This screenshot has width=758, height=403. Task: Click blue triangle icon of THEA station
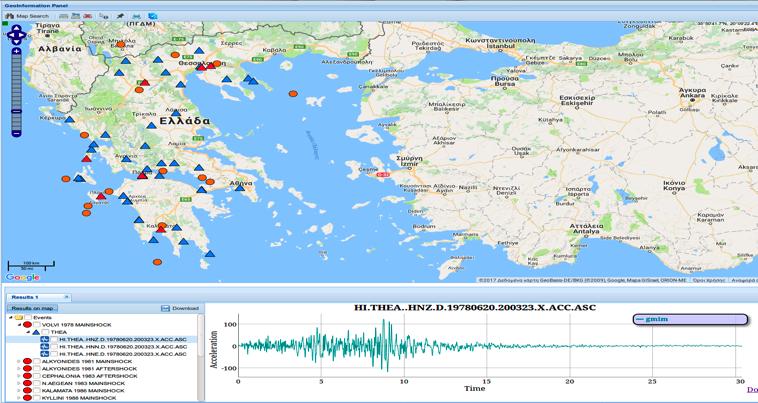[36, 332]
